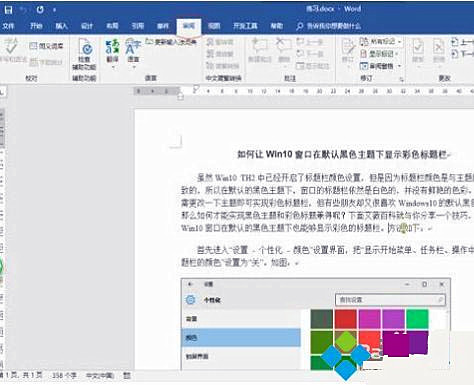
Task: Click the Redo/Repeat circular arrow icon
Action: 40,9
